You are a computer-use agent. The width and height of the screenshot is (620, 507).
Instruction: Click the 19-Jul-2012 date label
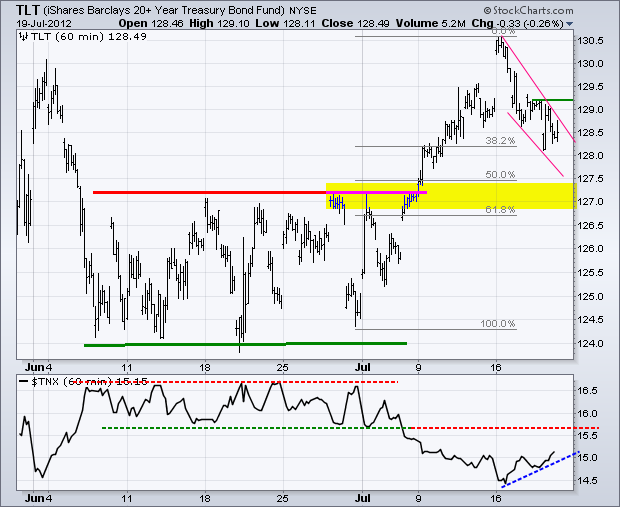tap(43, 23)
